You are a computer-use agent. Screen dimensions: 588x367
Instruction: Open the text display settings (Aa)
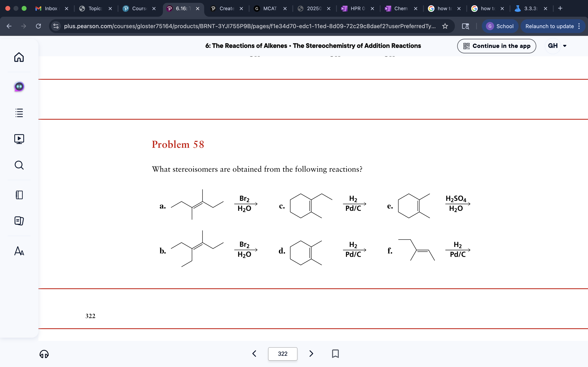pos(19,251)
